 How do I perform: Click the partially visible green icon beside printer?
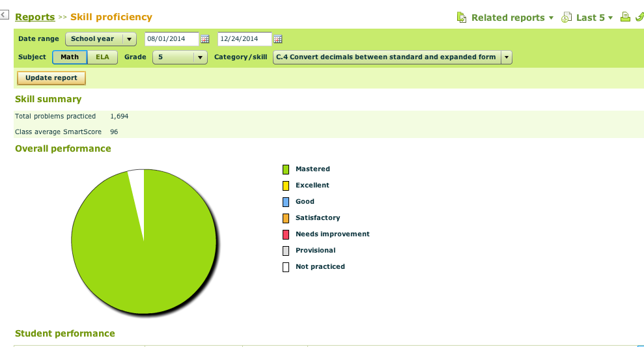pyautogui.click(x=640, y=17)
